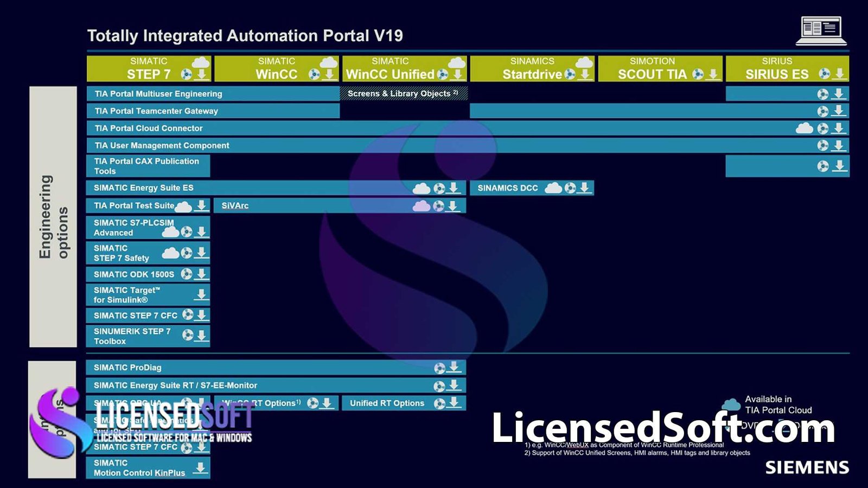The width and height of the screenshot is (868, 488).
Task: Click the download arrow on the SIMATIC WinCC tile
Action: click(x=329, y=74)
